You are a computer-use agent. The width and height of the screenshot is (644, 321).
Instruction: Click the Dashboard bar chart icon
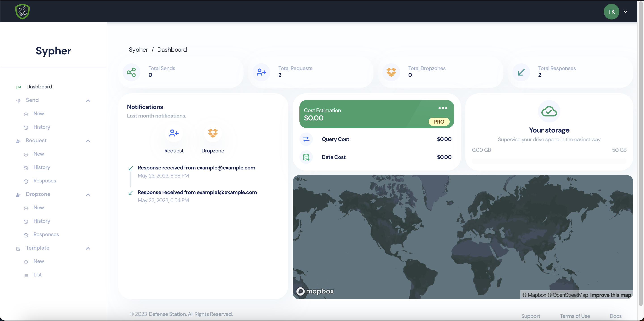pos(19,87)
